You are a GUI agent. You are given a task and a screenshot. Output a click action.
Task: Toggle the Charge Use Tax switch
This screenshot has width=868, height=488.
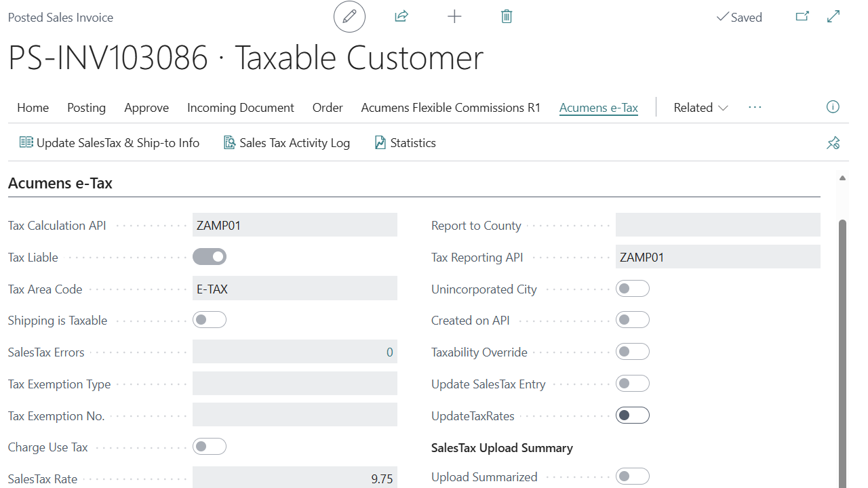click(x=210, y=447)
